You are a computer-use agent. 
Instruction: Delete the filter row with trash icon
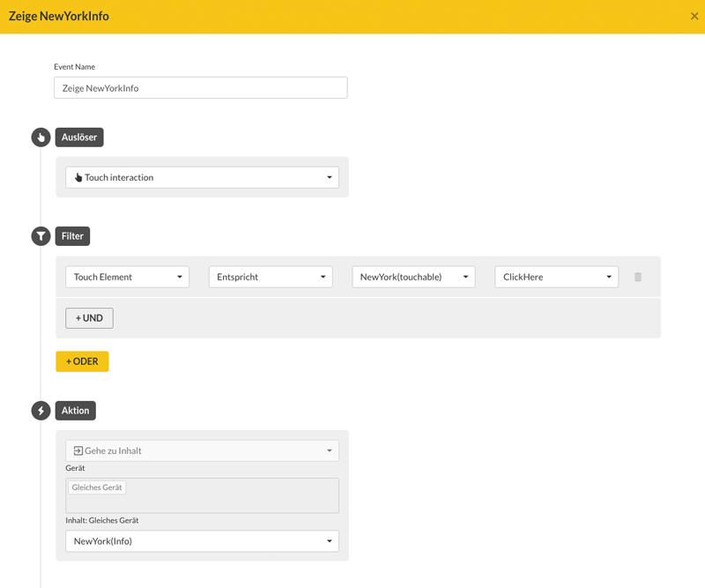pyautogui.click(x=637, y=277)
